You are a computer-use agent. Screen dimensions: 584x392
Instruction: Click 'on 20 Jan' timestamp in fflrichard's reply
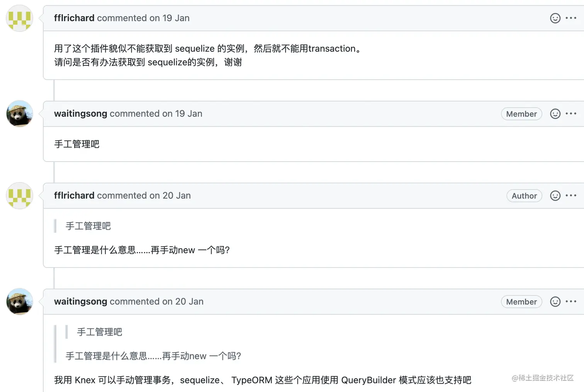[x=170, y=196]
